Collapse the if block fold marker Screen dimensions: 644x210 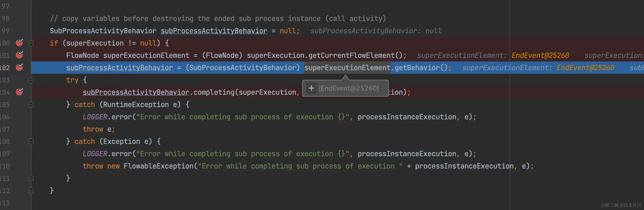click(x=31, y=43)
